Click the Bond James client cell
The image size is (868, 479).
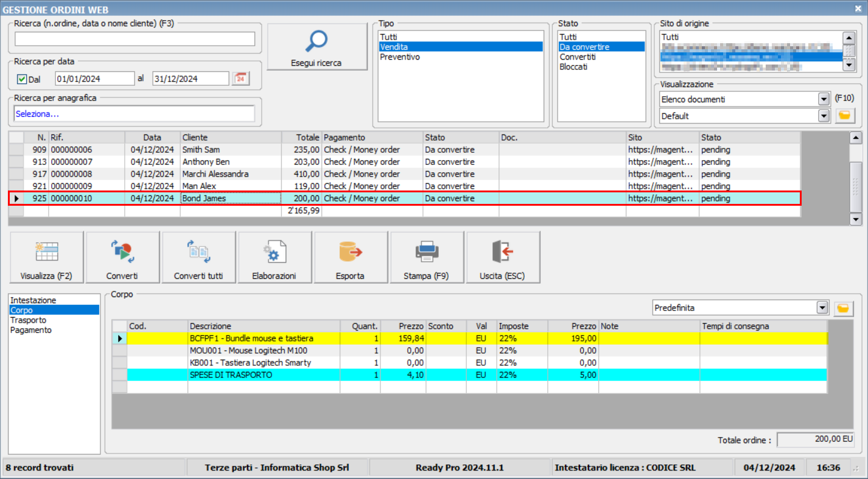click(231, 198)
